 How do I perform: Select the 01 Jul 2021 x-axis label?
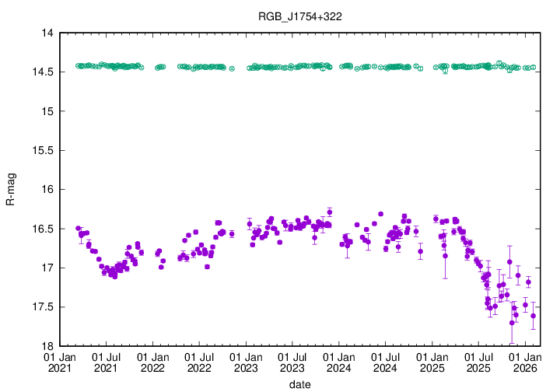pyautogui.click(x=107, y=362)
